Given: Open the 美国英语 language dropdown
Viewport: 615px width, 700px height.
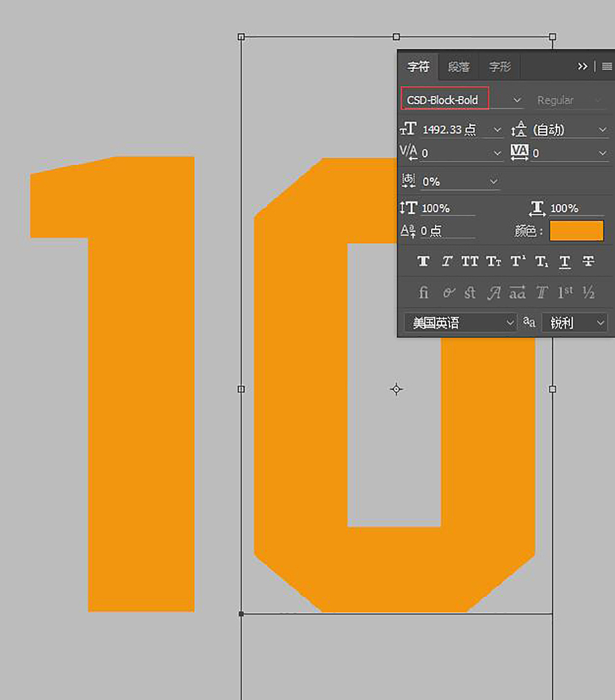Looking at the screenshot, I should pyautogui.click(x=460, y=322).
